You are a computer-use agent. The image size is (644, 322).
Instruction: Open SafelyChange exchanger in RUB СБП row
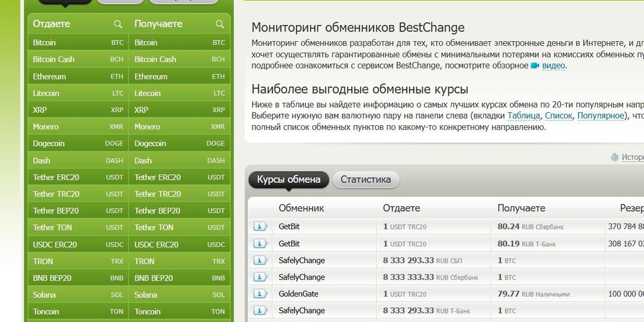pyautogui.click(x=302, y=261)
